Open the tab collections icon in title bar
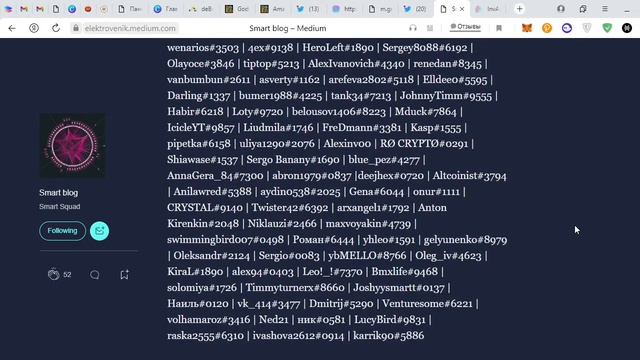This screenshot has width=640, height=360. click(x=583, y=9)
